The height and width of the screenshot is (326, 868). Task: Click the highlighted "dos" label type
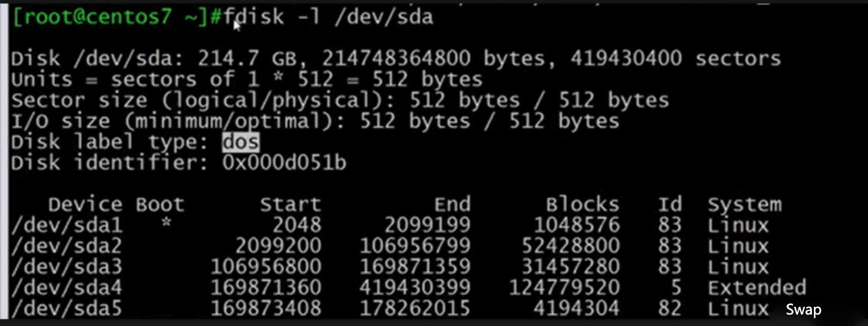[240, 142]
